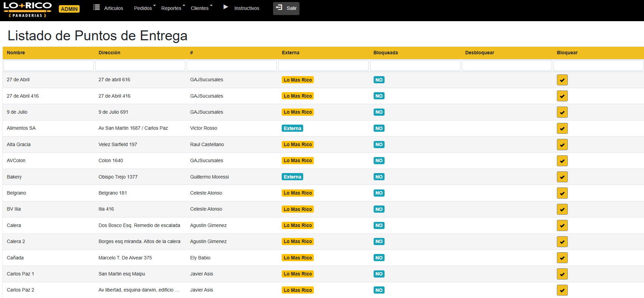Click the Salir exit icon
The image size is (644, 298).
point(279,8)
